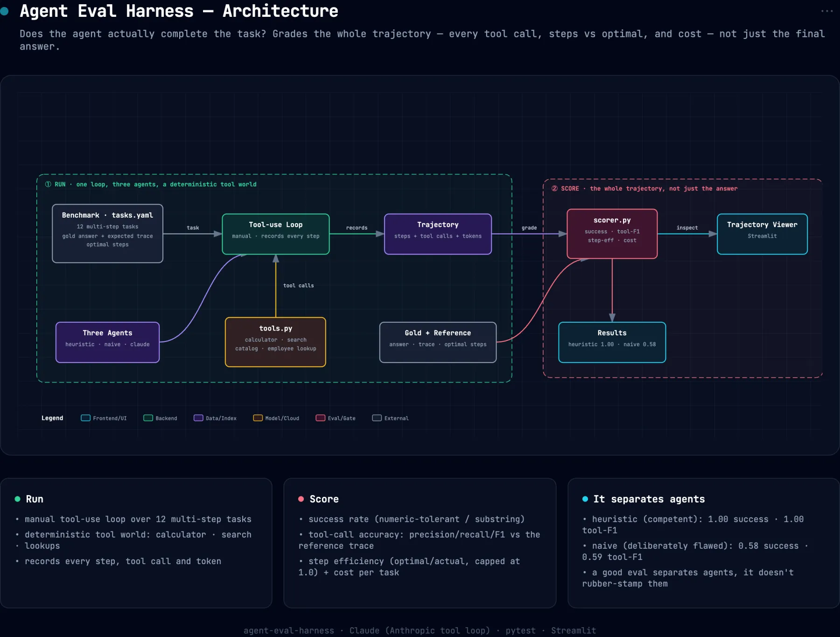Click the Data/Index legend swatch
The image size is (840, 637).
(198, 418)
